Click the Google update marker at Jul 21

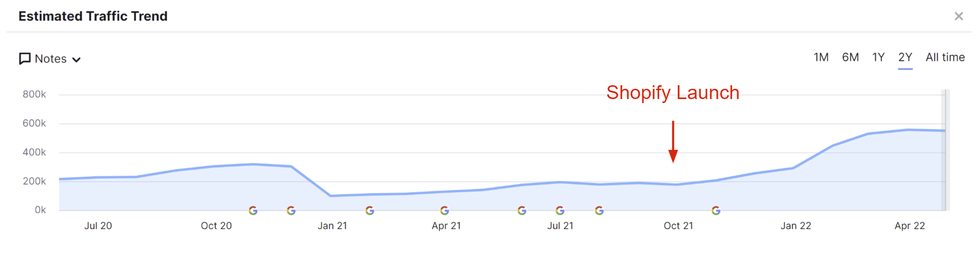tap(560, 210)
